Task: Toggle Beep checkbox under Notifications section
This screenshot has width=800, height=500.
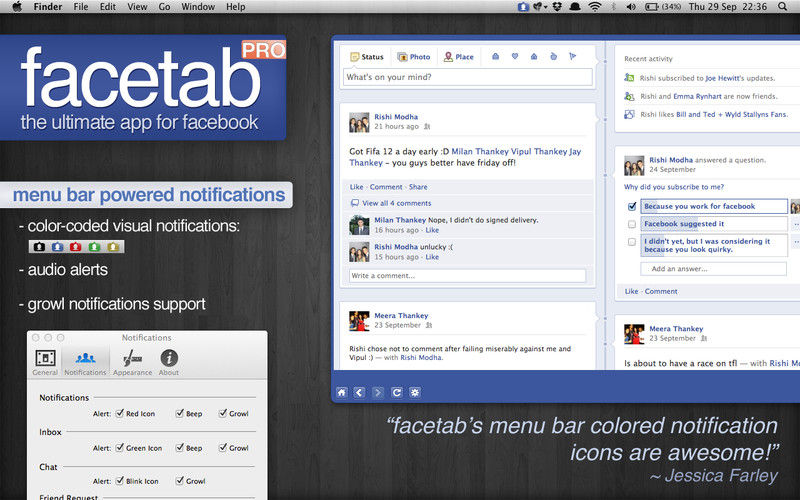Action: pos(180,413)
